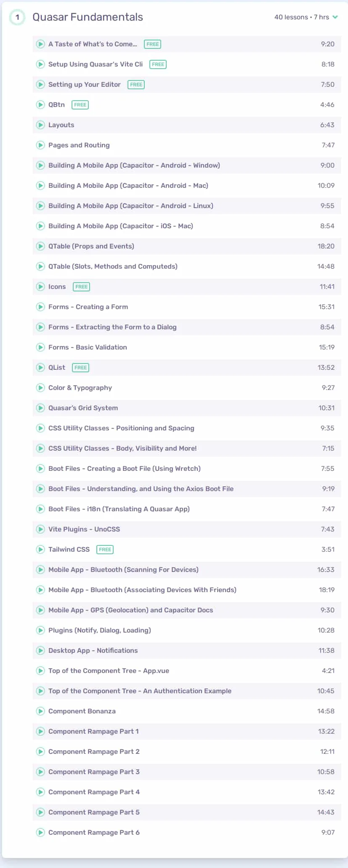The width and height of the screenshot is (348, 868).
Task: Open Quasar's Grid System lesson
Action: [187, 408]
